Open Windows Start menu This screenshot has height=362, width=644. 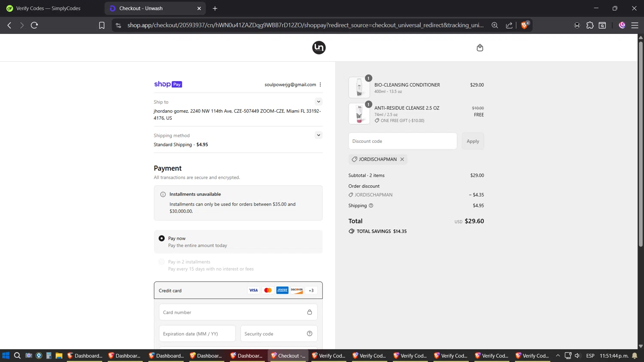pyautogui.click(x=6, y=356)
